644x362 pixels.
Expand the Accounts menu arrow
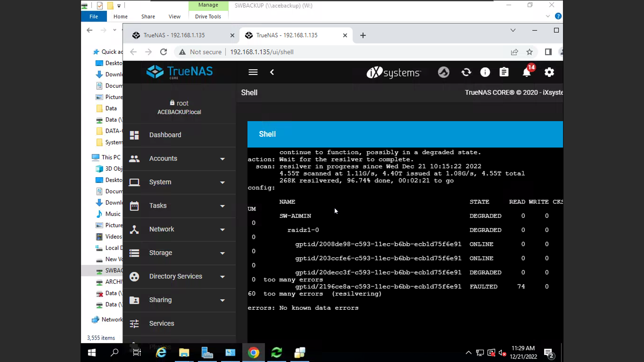point(222,159)
